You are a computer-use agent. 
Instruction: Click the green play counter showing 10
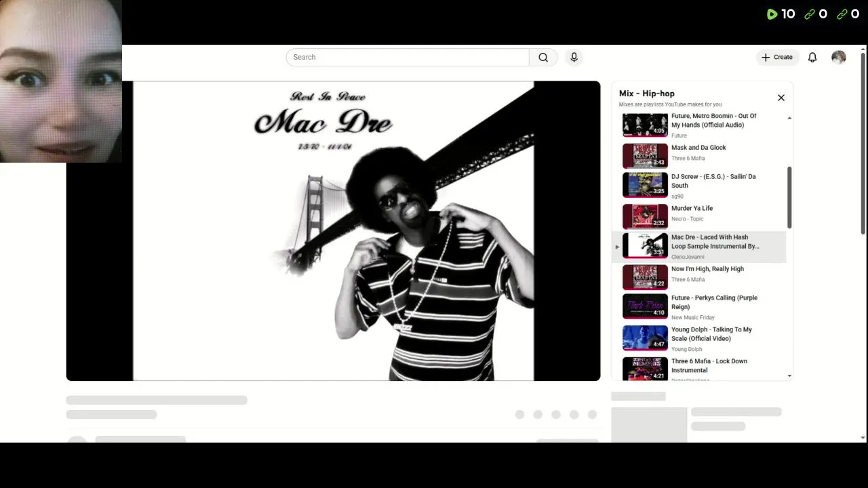pyautogui.click(x=781, y=14)
